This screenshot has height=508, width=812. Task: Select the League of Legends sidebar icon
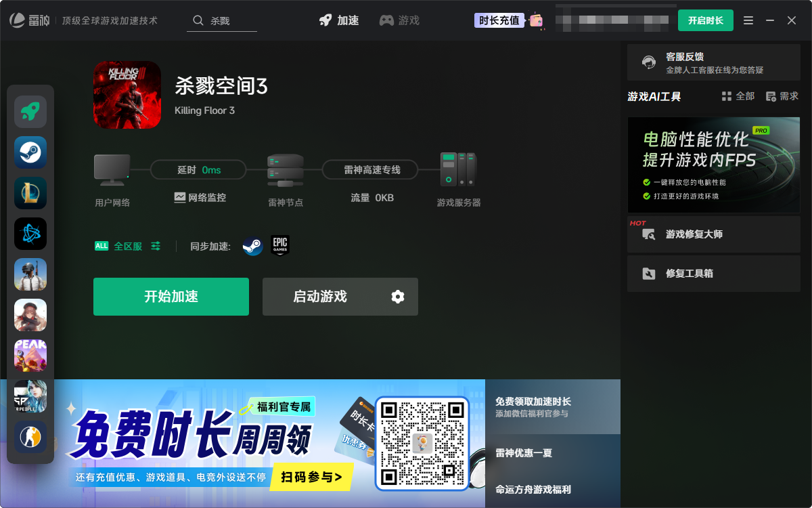pos(30,193)
